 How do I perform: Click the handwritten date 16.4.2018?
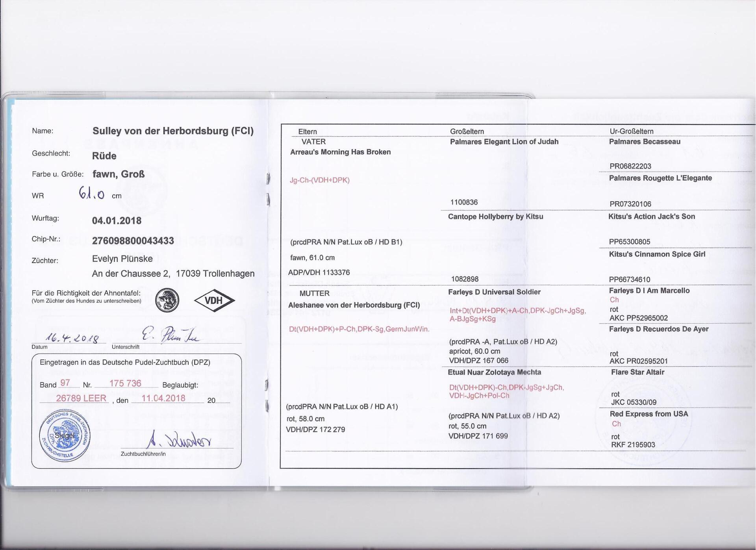(x=72, y=338)
